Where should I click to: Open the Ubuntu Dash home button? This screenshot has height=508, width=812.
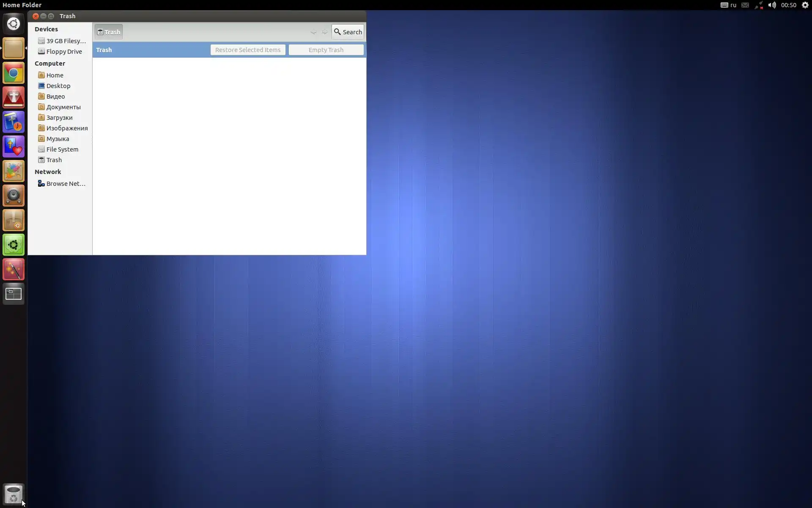pyautogui.click(x=14, y=24)
